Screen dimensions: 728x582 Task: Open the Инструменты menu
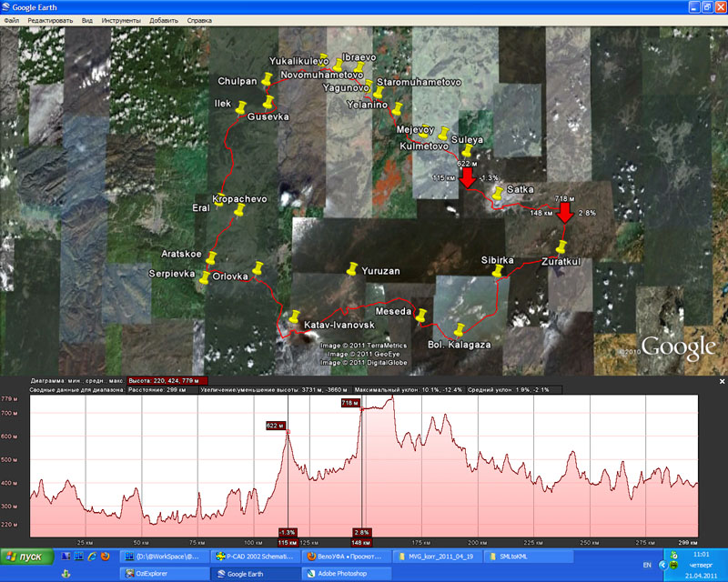(x=121, y=20)
